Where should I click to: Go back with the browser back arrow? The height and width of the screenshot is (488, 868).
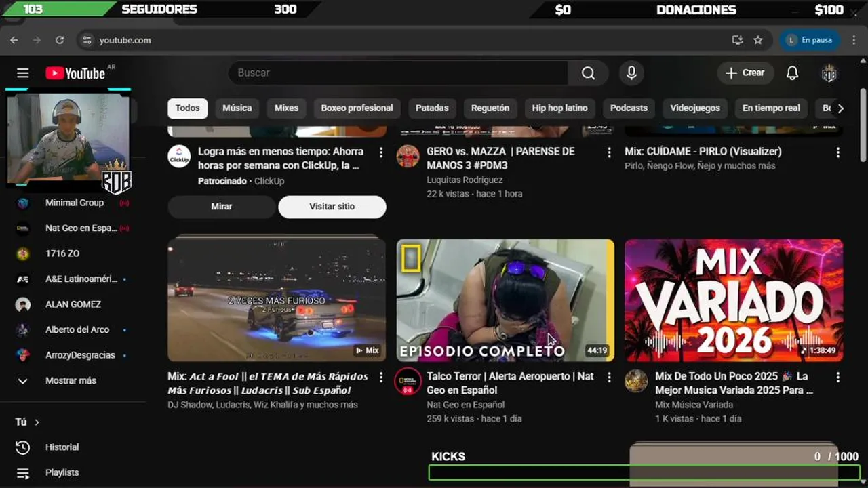coord(14,40)
